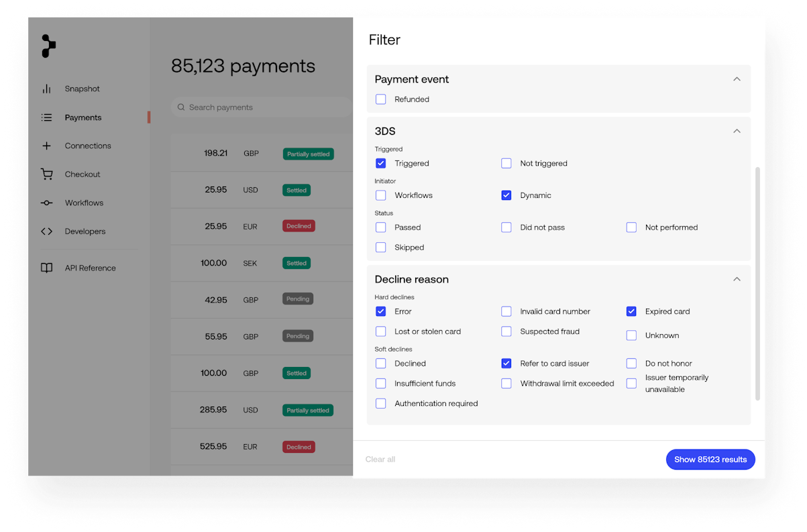
Task: Check the Skipped checkbox
Action: (381, 248)
